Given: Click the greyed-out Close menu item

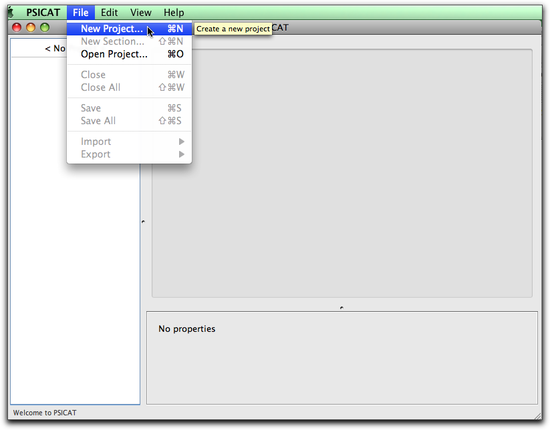Looking at the screenshot, I should click(129, 75).
